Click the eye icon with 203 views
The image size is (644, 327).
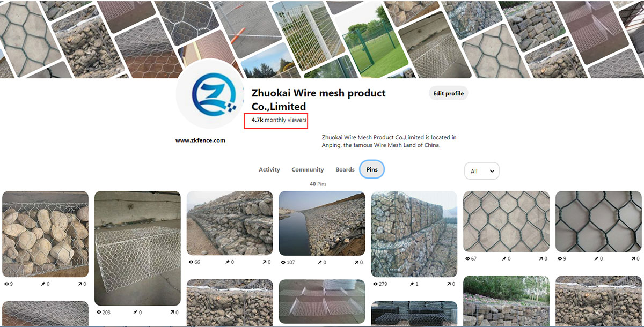(99, 312)
